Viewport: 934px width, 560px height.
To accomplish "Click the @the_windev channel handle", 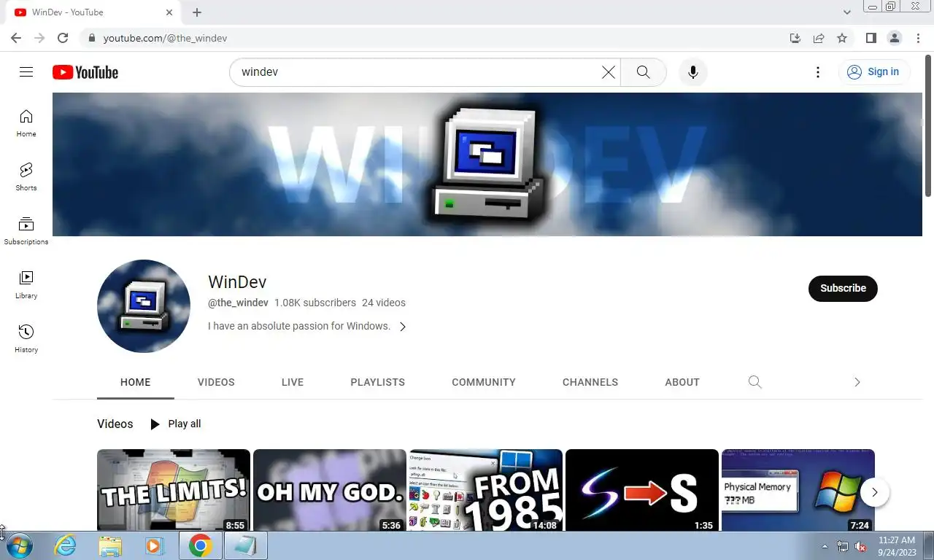I will coord(238,303).
